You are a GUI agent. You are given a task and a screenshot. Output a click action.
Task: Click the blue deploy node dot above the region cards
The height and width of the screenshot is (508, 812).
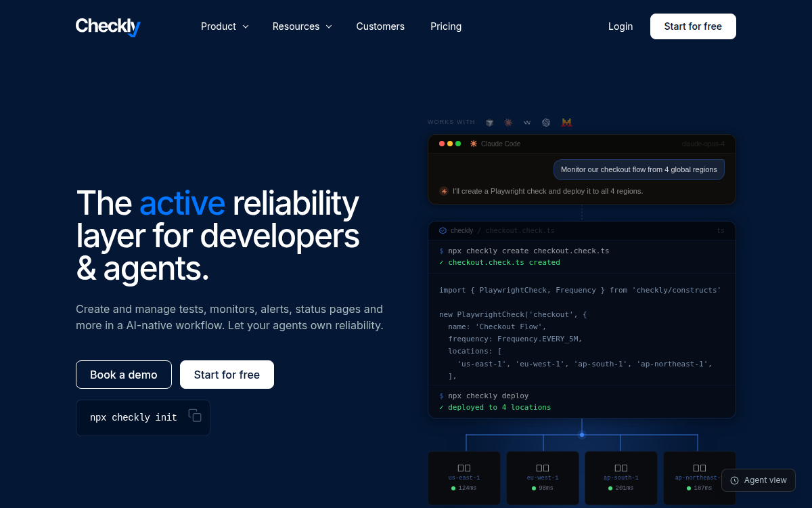click(582, 435)
